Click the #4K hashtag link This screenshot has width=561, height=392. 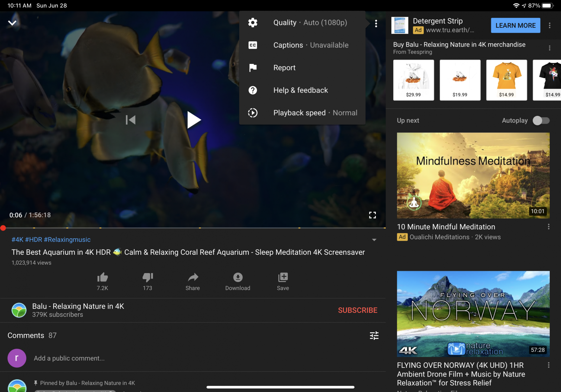point(17,240)
